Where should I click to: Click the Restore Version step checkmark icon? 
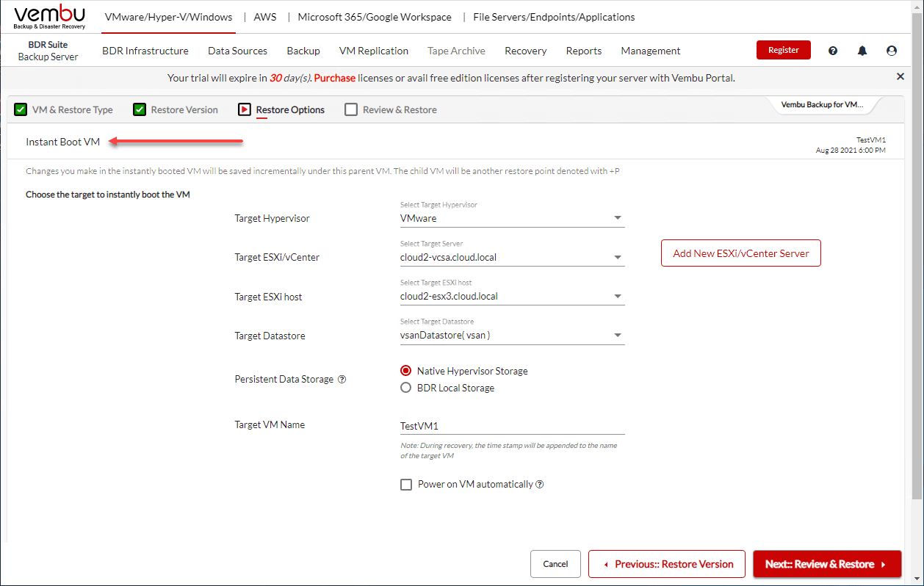point(140,110)
